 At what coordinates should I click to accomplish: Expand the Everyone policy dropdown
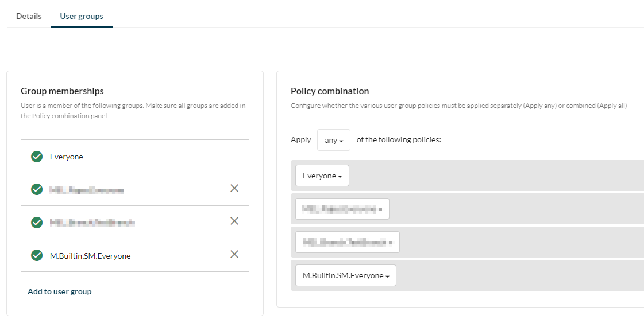click(322, 176)
